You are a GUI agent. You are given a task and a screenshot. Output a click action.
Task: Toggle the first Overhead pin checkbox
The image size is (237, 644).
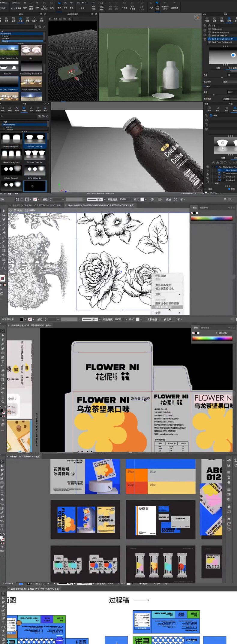(x=219, y=177)
